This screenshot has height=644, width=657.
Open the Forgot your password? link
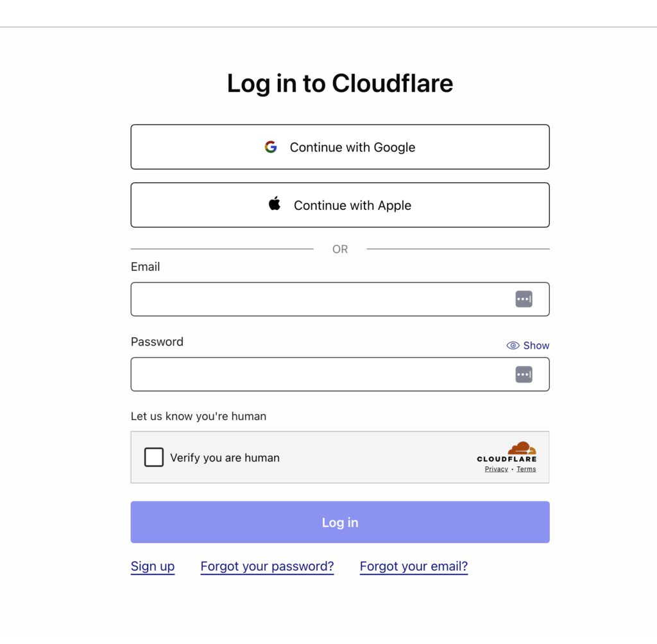click(x=267, y=566)
